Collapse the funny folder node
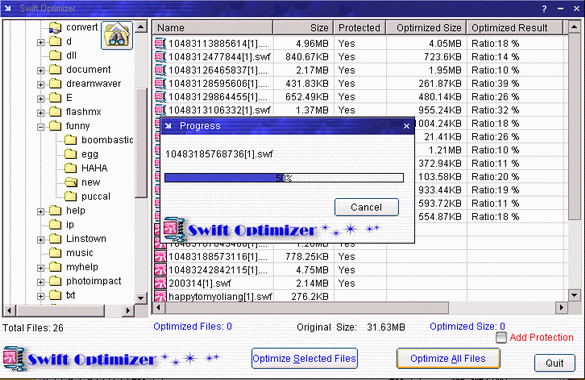Viewport: 585px width, 380px height. coord(41,127)
